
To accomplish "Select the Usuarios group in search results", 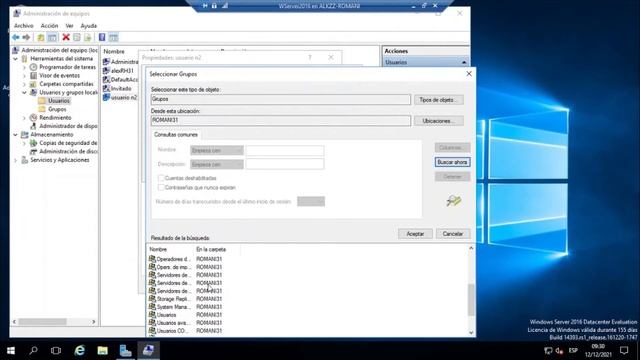I will point(167,315).
